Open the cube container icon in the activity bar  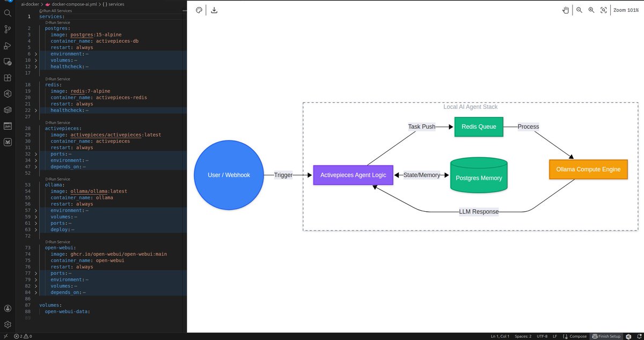click(x=8, y=110)
